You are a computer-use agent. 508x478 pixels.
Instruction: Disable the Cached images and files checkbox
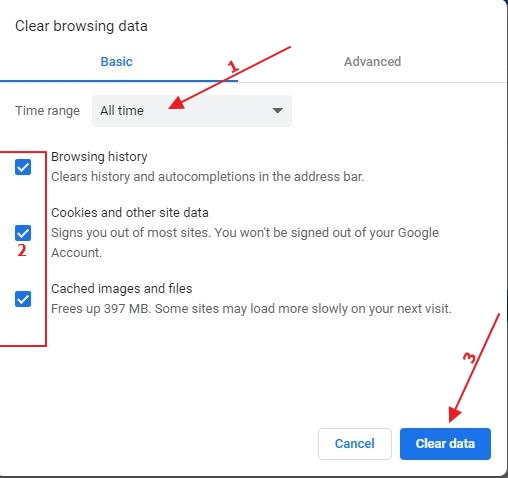[23, 299]
